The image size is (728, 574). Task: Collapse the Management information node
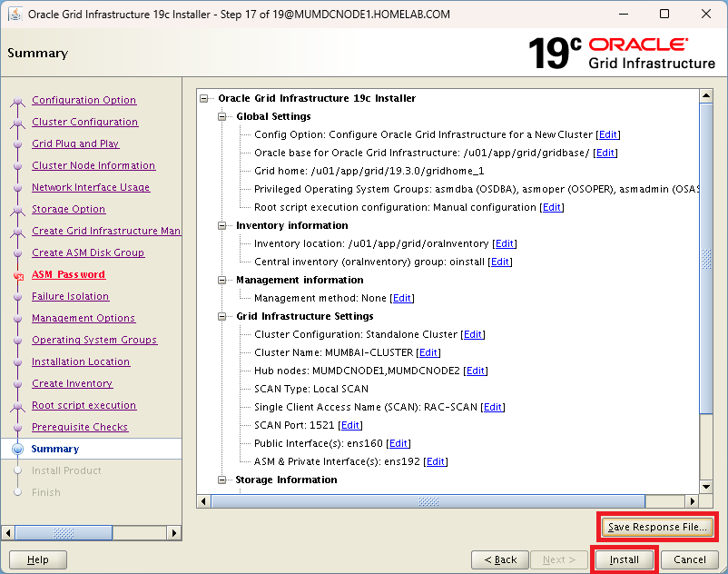point(223,280)
